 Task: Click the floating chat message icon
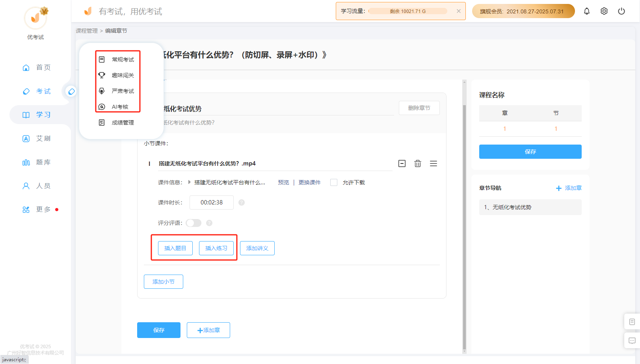pyautogui.click(x=632, y=341)
